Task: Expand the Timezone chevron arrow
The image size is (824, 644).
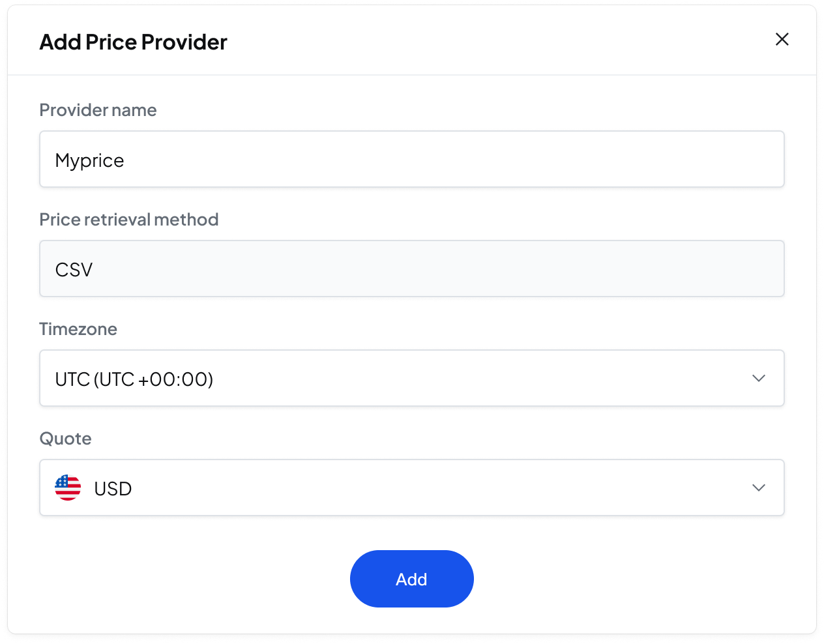Action: tap(758, 378)
